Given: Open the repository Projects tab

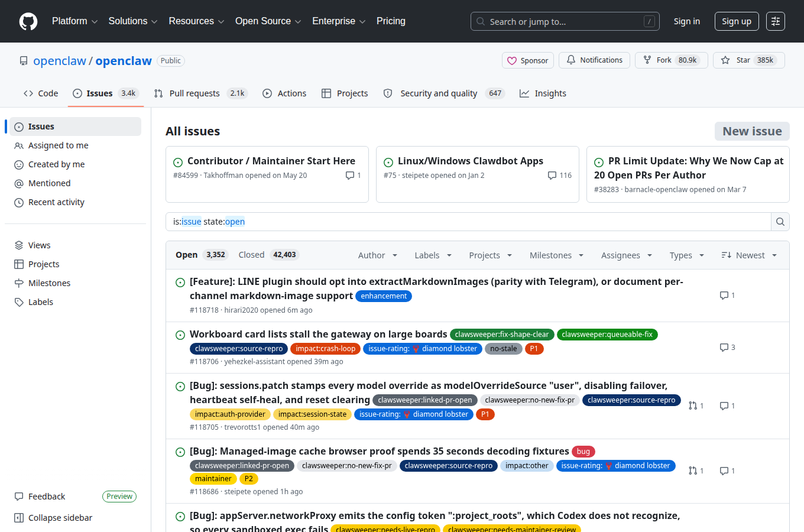Looking at the screenshot, I should click(x=345, y=93).
